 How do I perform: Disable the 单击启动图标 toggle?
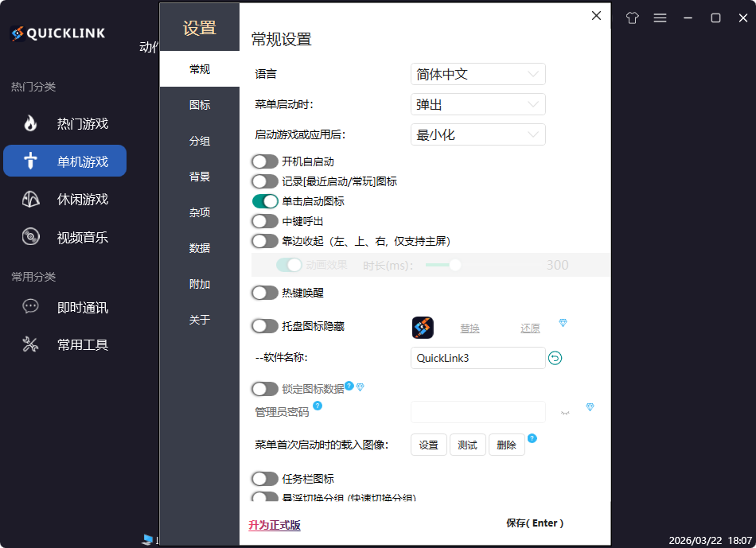(x=263, y=201)
